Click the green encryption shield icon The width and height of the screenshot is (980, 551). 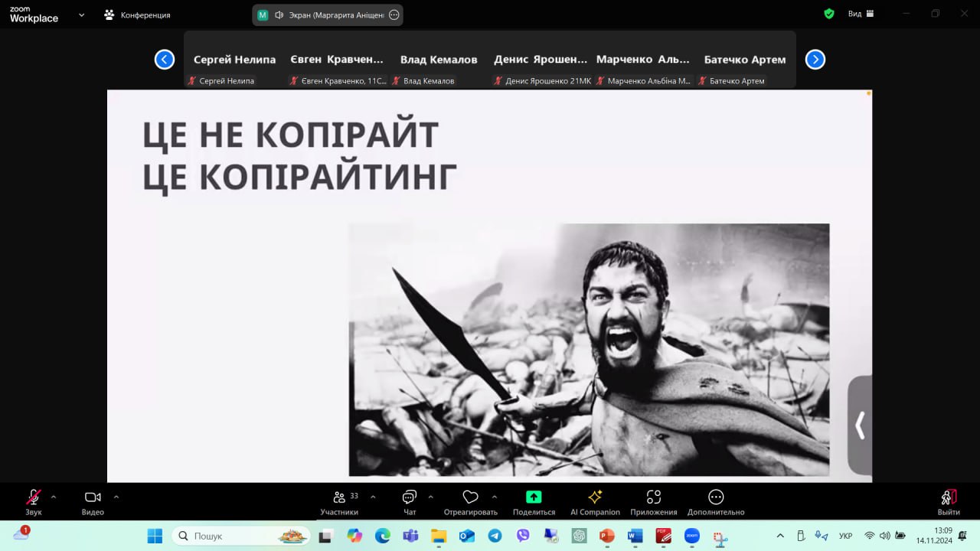[828, 14]
